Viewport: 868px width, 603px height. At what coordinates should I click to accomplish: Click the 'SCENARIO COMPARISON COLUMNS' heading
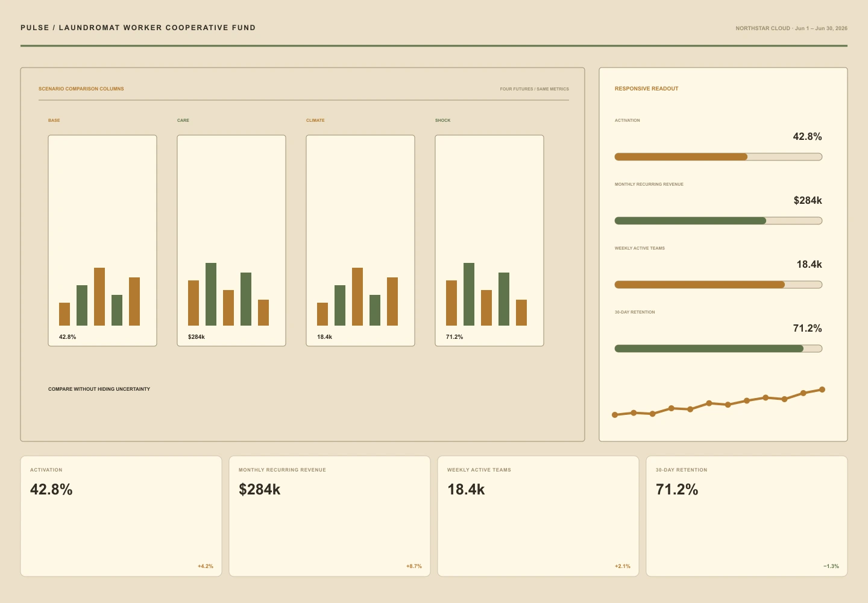click(81, 89)
